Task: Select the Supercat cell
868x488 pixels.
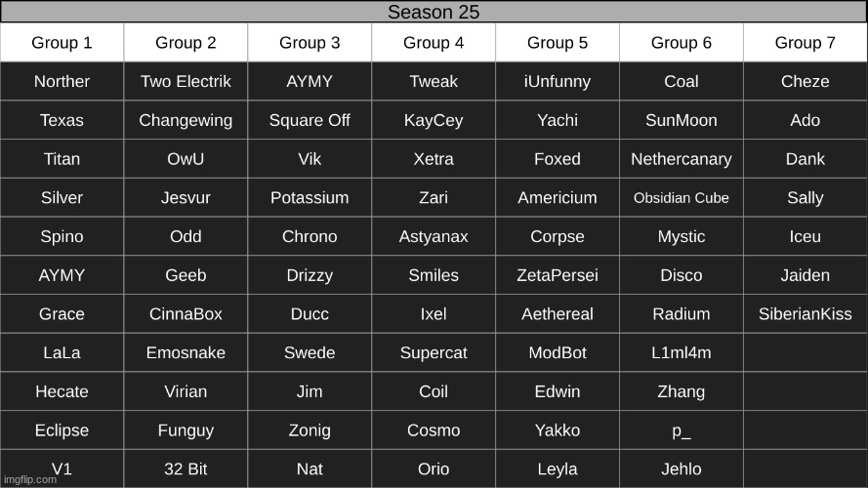Action: pyautogui.click(x=434, y=352)
